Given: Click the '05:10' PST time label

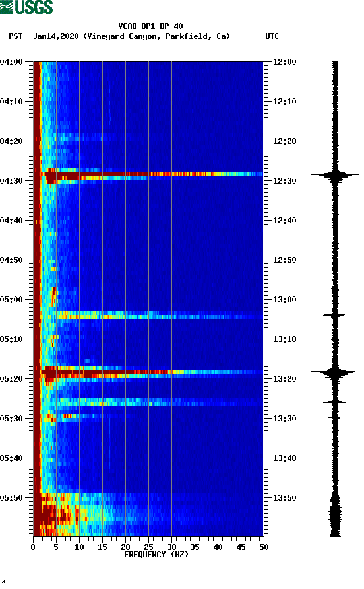Looking at the screenshot, I should tap(11, 339).
